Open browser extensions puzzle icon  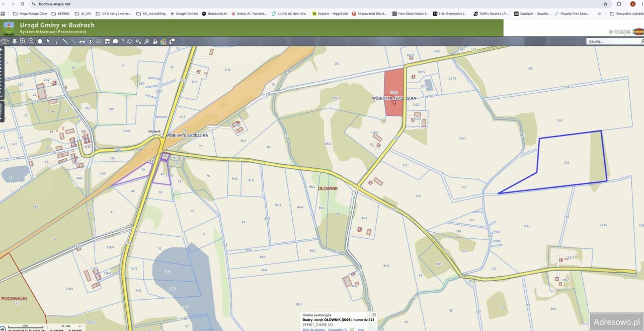(619, 4)
